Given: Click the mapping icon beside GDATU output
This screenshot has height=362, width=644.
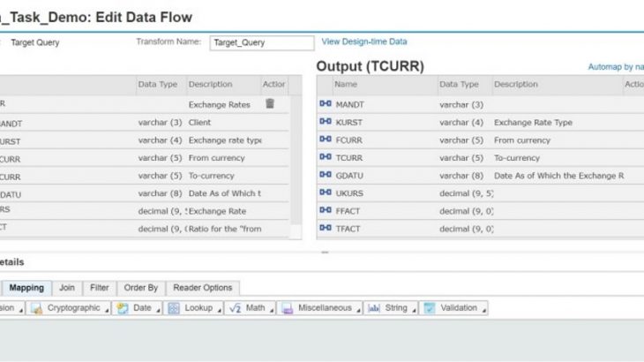Looking at the screenshot, I should pyautogui.click(x=326, y=175).
